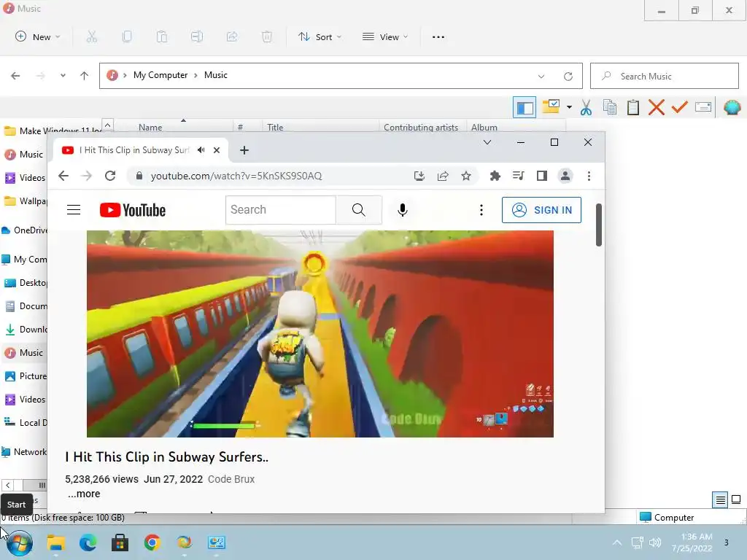
Task: Click My Computer in the breadcrumb path
Action: [160, 75]
